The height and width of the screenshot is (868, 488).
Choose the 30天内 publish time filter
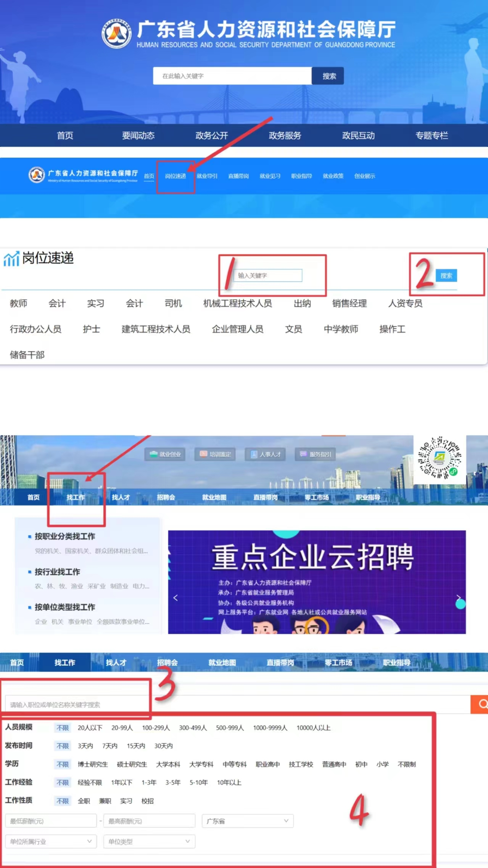coord(163,746)
